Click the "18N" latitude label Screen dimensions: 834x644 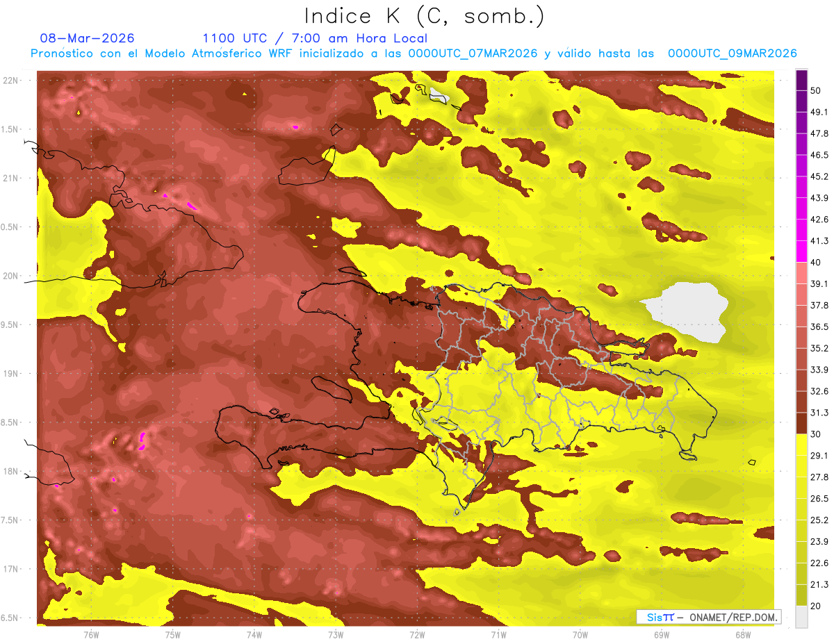click(11, 472)
